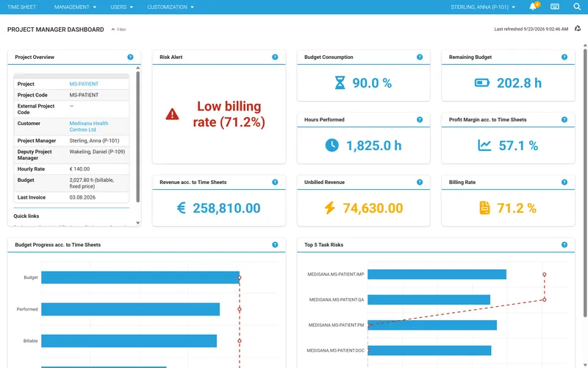Open help for Revenue acc. to Time Sheets
This screenshot has height=368, width=588.
[275, 182]
